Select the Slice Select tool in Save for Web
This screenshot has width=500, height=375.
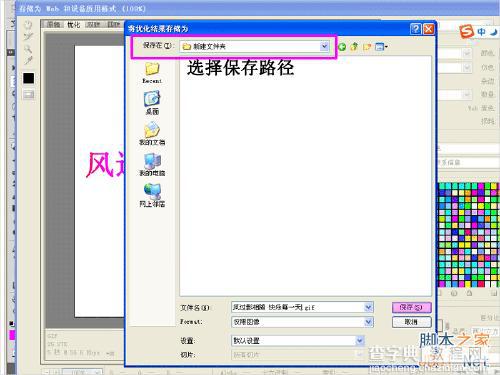[x=28, y=36]
